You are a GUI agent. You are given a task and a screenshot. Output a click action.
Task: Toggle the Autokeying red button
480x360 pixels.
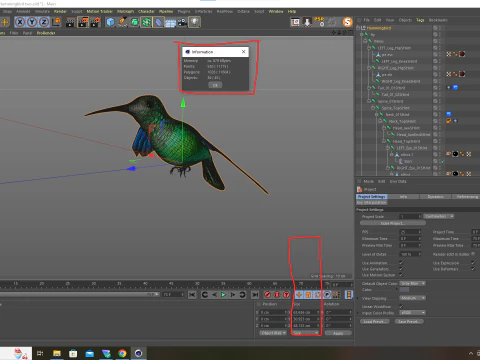(277, 295)
